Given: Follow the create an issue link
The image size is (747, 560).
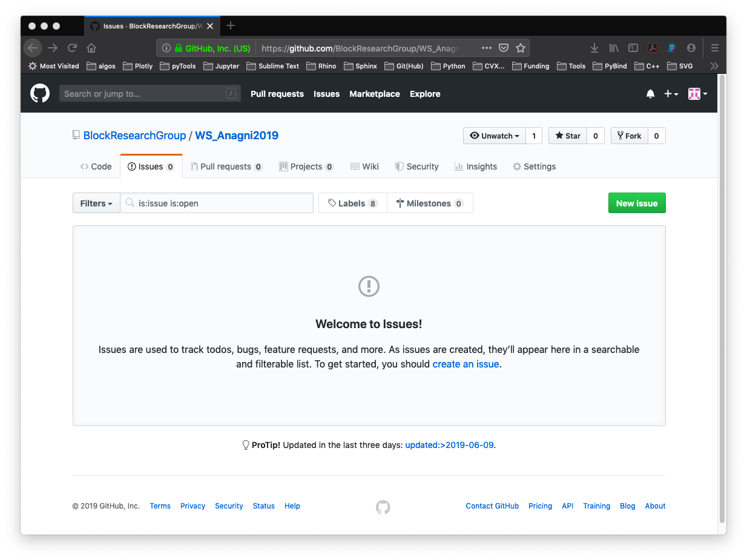Looking at the screenshot, I should (466, 364).
